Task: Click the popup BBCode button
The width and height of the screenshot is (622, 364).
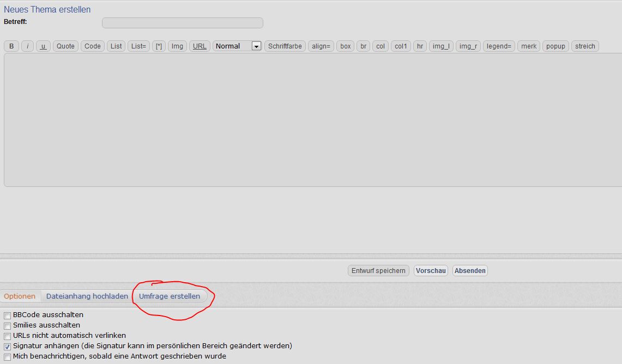Action: (x=555, y=46)
